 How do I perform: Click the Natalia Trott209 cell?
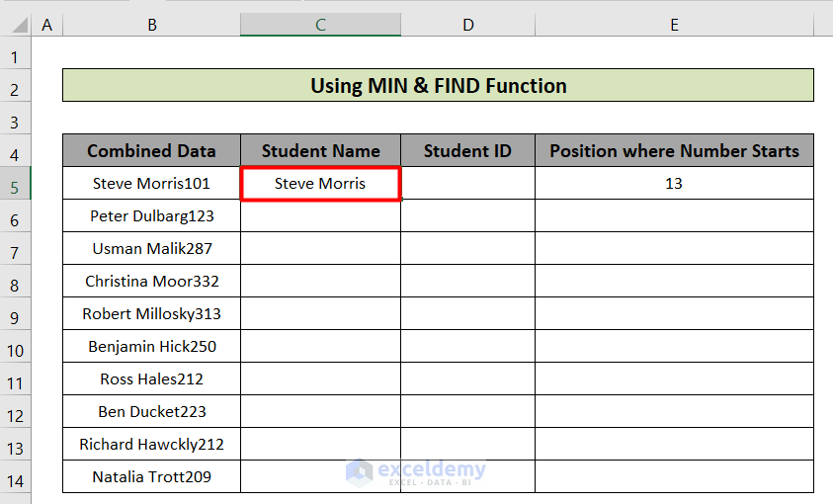pyautogui.click(x=151, y=476)
